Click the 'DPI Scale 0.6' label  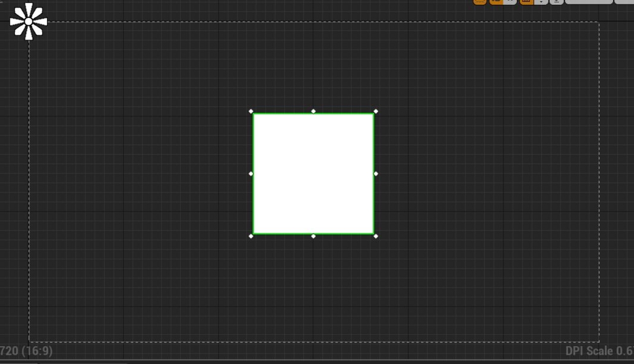[599, 350]
